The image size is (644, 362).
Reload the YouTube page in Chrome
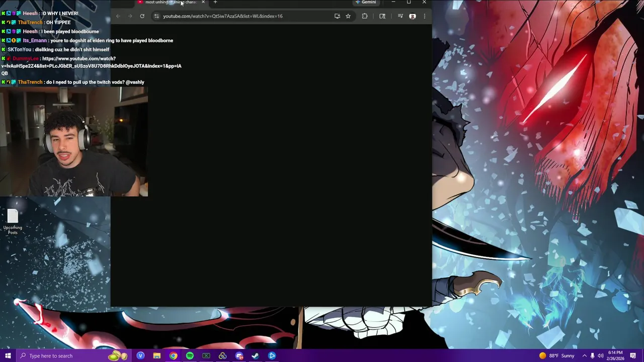pyautogui.click(x=142, y=16)
